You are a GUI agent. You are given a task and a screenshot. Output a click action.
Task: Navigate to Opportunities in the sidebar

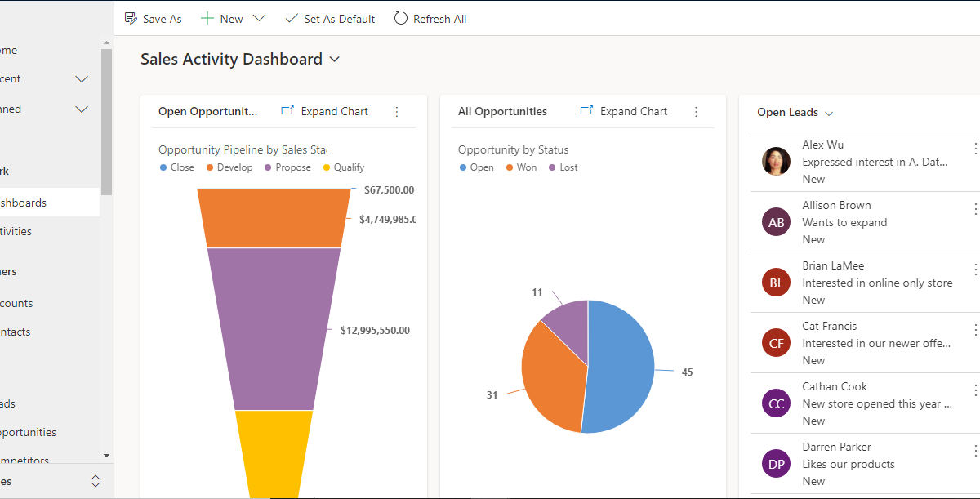coord(29,432)
